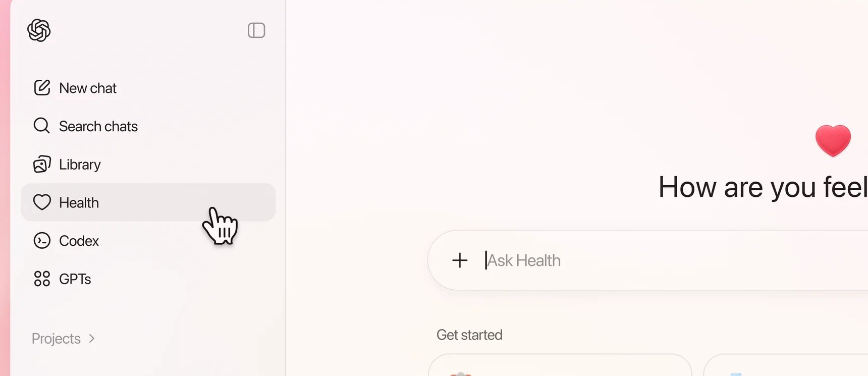Open the Codex text label
Screen dimensions: 868x376
[x=79, y=241]
